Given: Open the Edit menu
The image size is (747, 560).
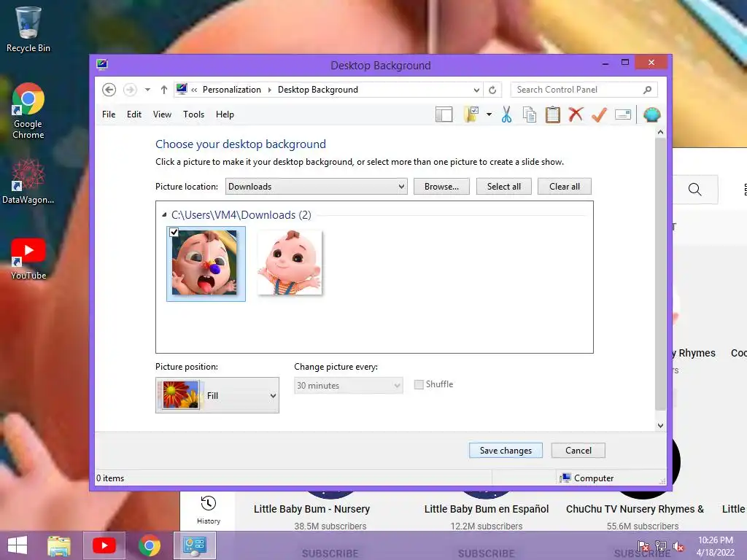Looking at the screenshot, I should (x=134, y=114).
